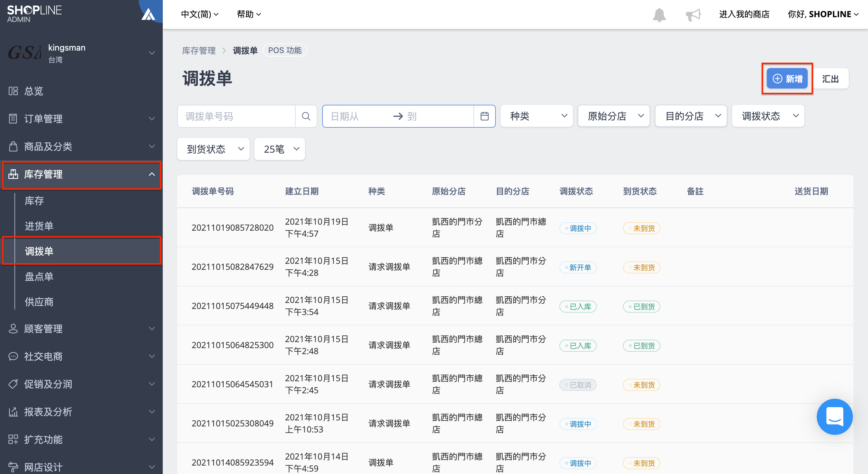
Task: Collapse the 库存管理 sidebar section
Action: (81, 174)
